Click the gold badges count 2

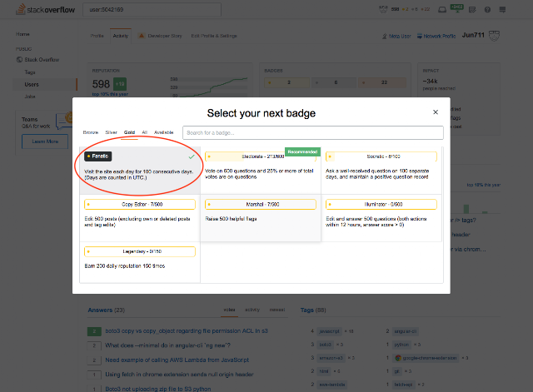click(x=286, y=82)
